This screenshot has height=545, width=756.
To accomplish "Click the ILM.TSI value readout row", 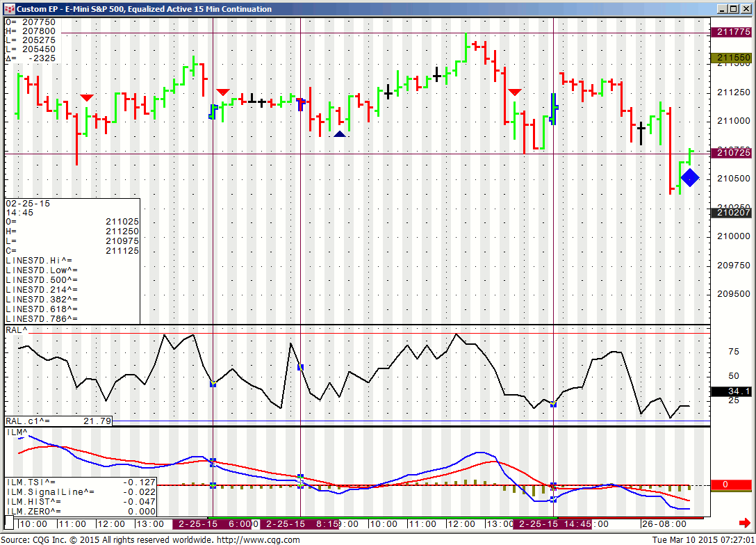I will [x=80, y=481].
